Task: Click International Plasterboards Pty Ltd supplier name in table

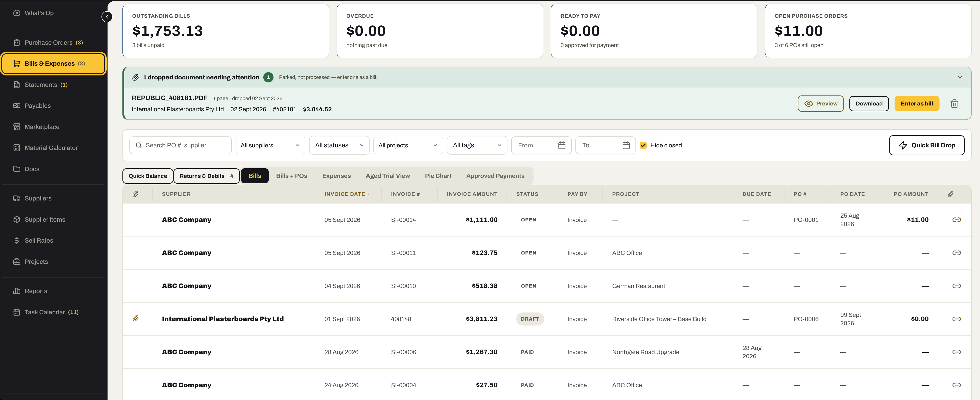Action: pyautogui.click(x=223, y=319)
